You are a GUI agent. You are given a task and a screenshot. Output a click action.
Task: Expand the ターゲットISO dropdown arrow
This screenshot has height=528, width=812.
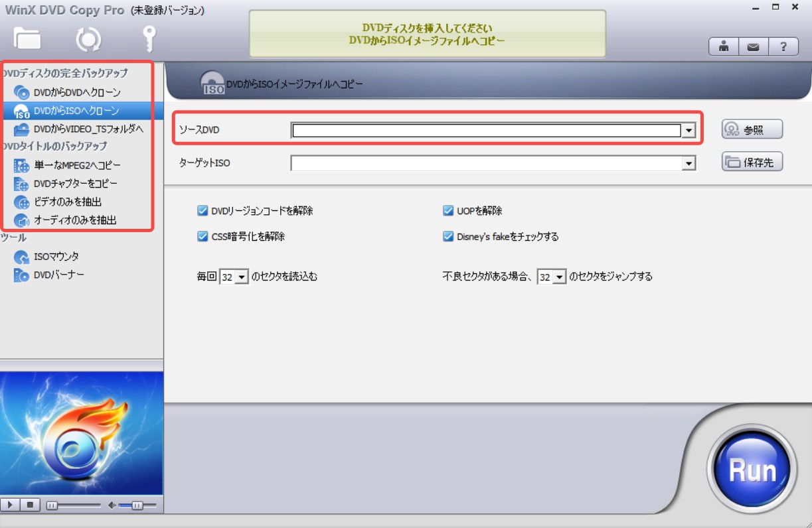point(689,163)
